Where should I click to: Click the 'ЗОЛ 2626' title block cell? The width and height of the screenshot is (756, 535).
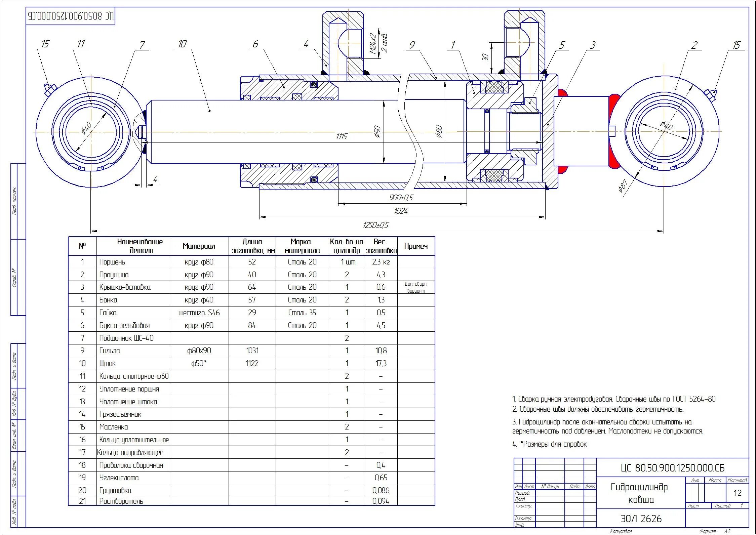tap(641, 519)
